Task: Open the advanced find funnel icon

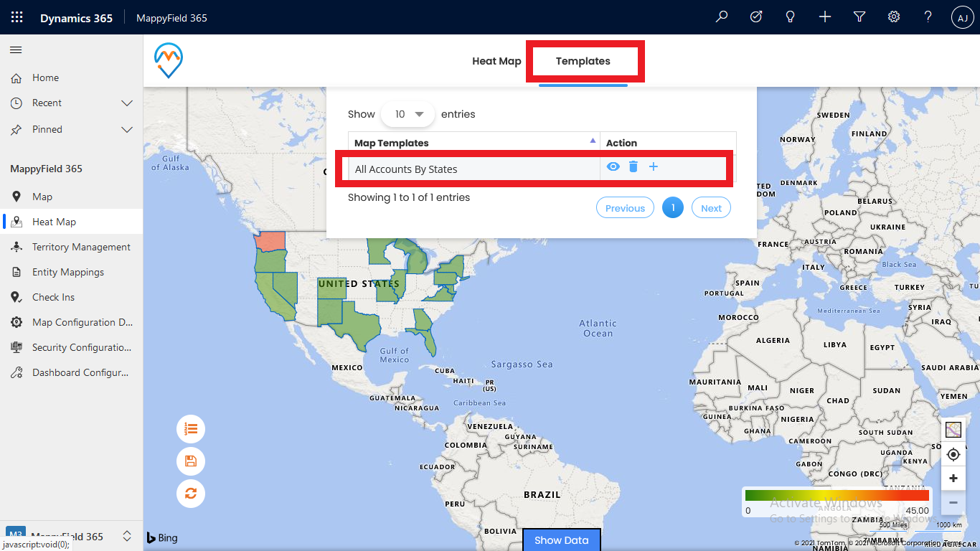Action: click(859, 17)
